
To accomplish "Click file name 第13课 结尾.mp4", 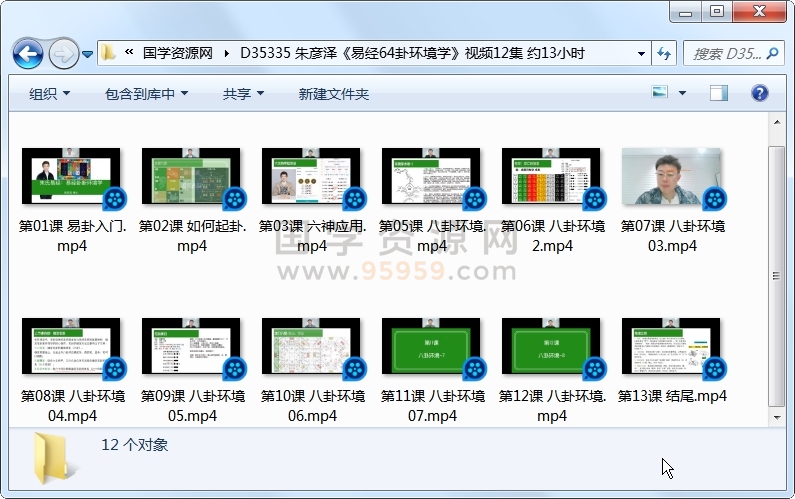I will point(672,396).
